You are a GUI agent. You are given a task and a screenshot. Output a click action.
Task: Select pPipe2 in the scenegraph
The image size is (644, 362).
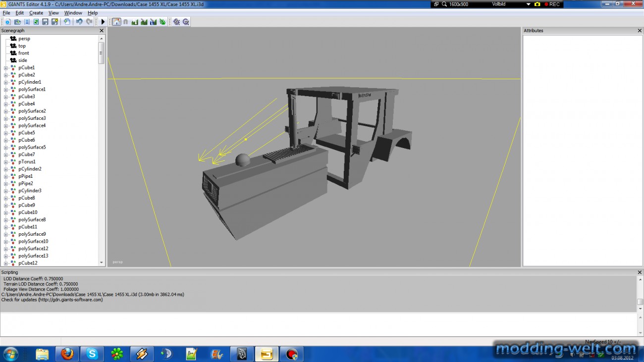click(26, 183)
